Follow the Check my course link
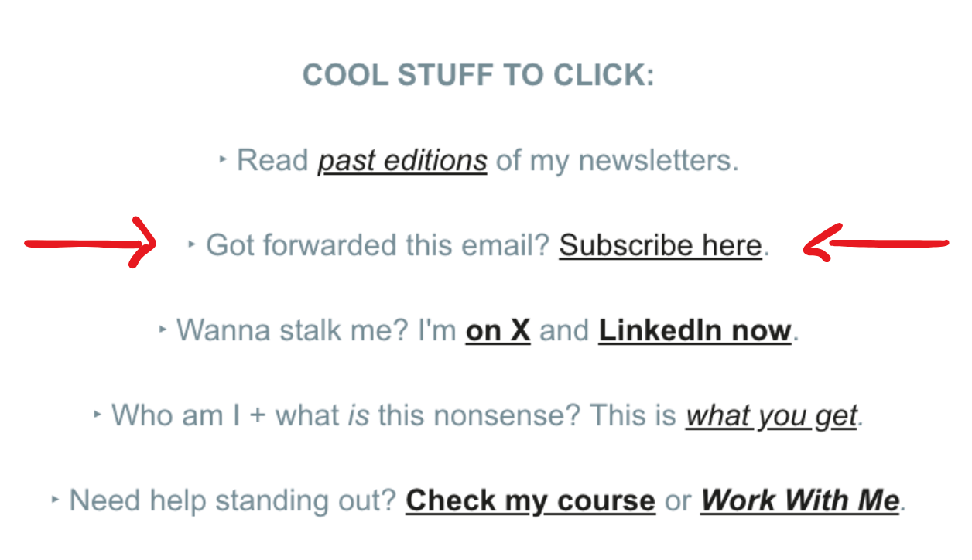This screenshot has width=972, height=560. (530, 500)
